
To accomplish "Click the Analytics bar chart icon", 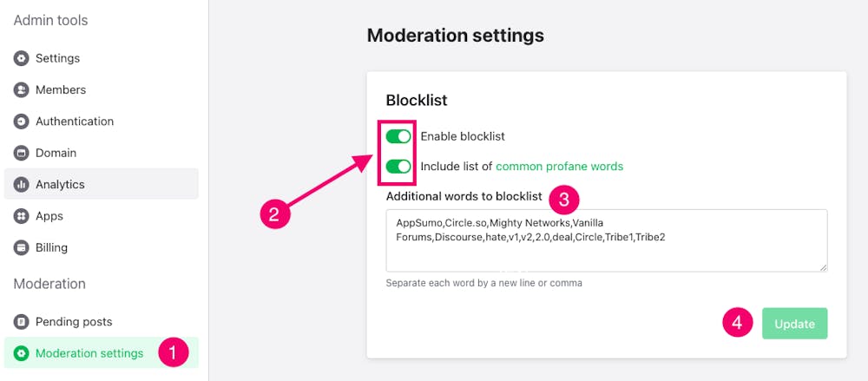I will [21, 185].
